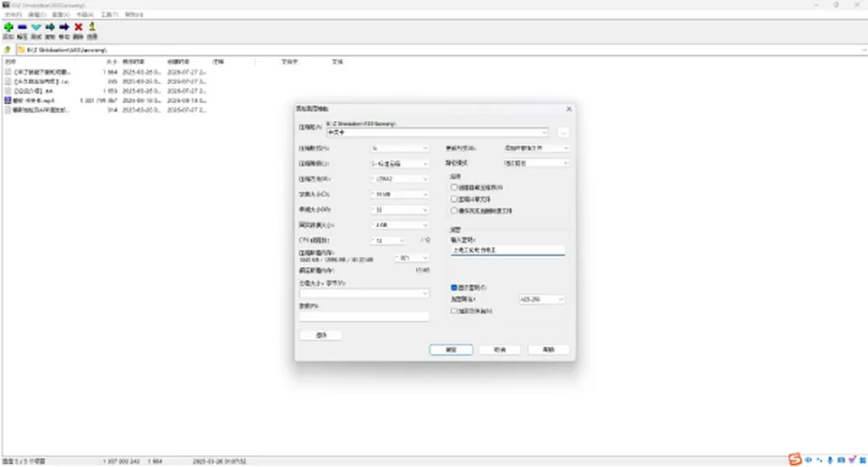Open the Sogou toolbox grid icon
This screenshot has width=868, height=467.
[x=863, y=460]
